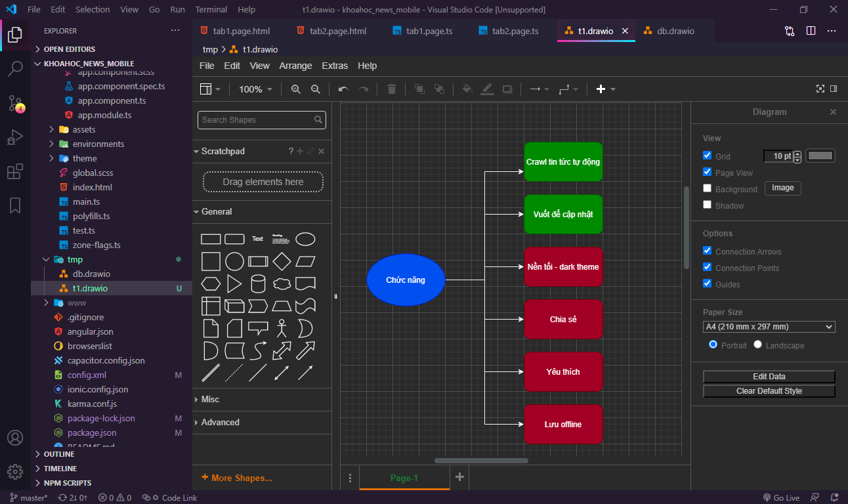Pick the Diamond shape in General
The height and width of the screenshot is (504, 848).
coord(282,261)
